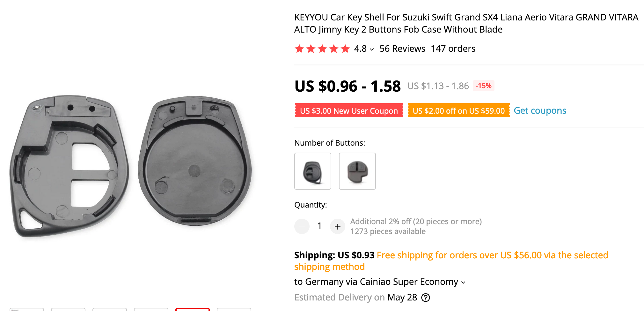
Task: Click the 147 orders text
Action: tap(453, 49)
